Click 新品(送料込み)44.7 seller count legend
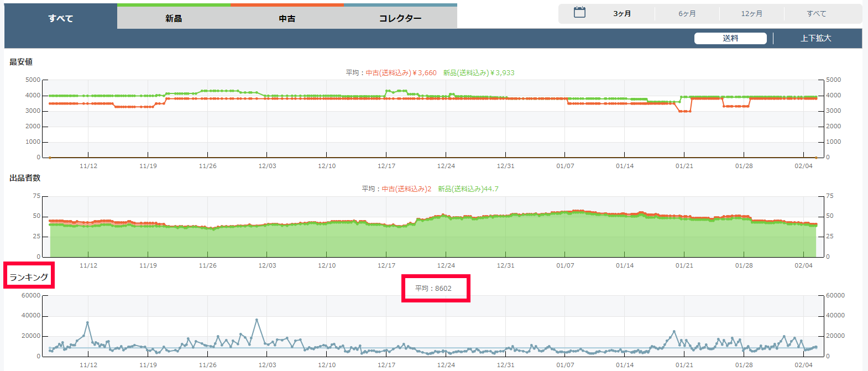The image size is (868, 371). (x=468, y=189)
